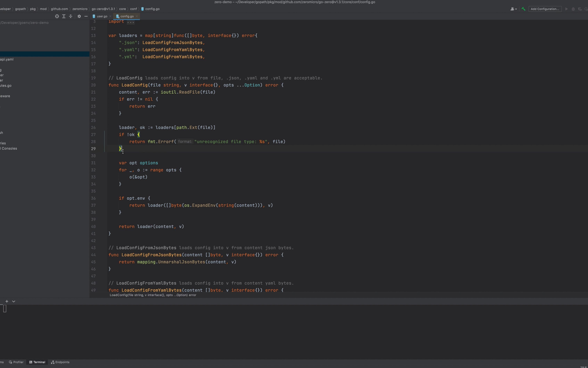This screenshot has width=588, height=368.
Task: Close the config.go editor tab
Action: click(x=137, y=16)
